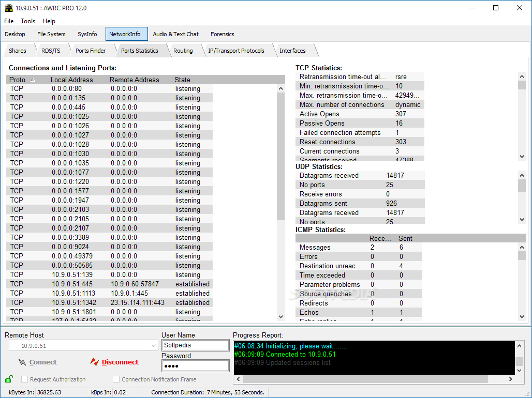Click the 'Connected to 10.9.0.51' log line

tap(285, 354)
